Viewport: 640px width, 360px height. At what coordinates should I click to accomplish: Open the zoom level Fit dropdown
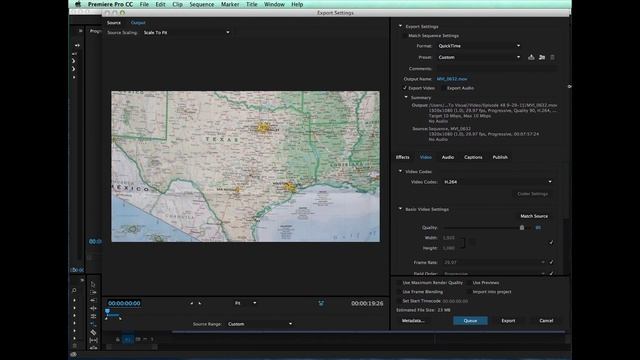click(245, 303)
